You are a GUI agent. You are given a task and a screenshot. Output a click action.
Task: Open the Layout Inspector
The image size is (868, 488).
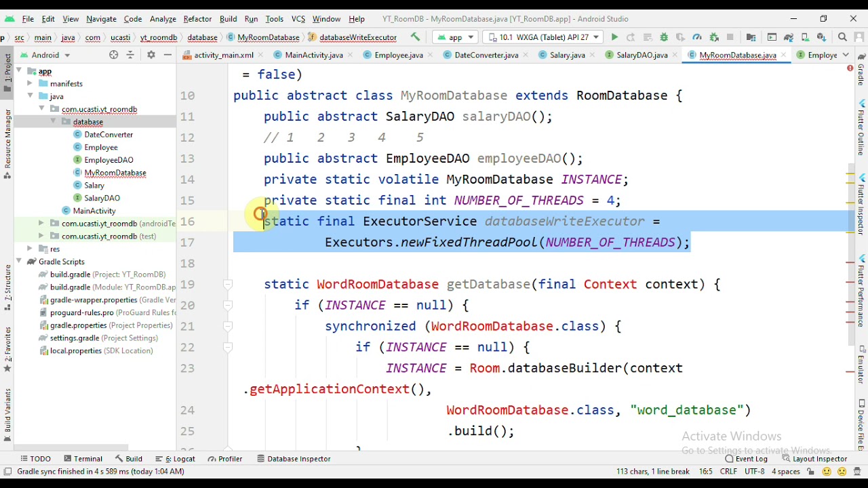[814, 459]
